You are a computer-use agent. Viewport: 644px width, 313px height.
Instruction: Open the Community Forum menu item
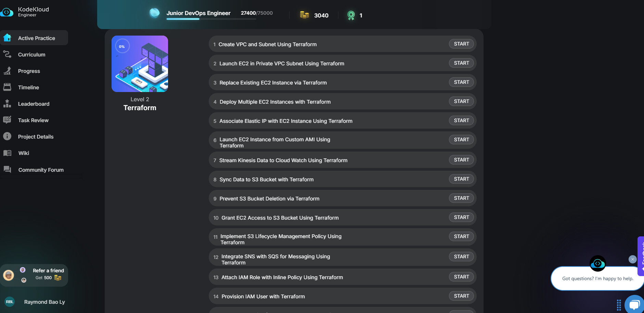tap(41, 170)
